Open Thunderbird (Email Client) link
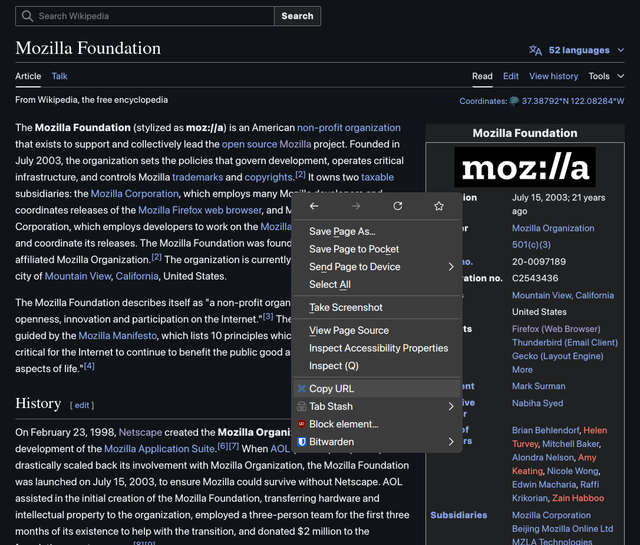Viewport: 640px width, 545px height. click(x=565, y=343)
